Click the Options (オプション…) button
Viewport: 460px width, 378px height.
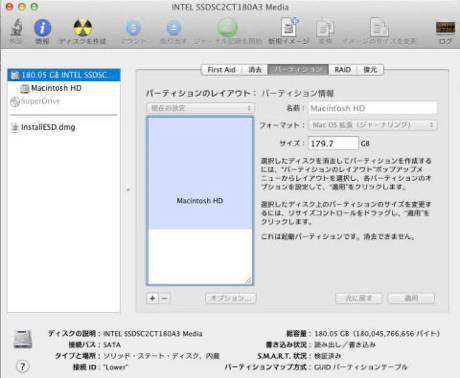coord(231,298)
